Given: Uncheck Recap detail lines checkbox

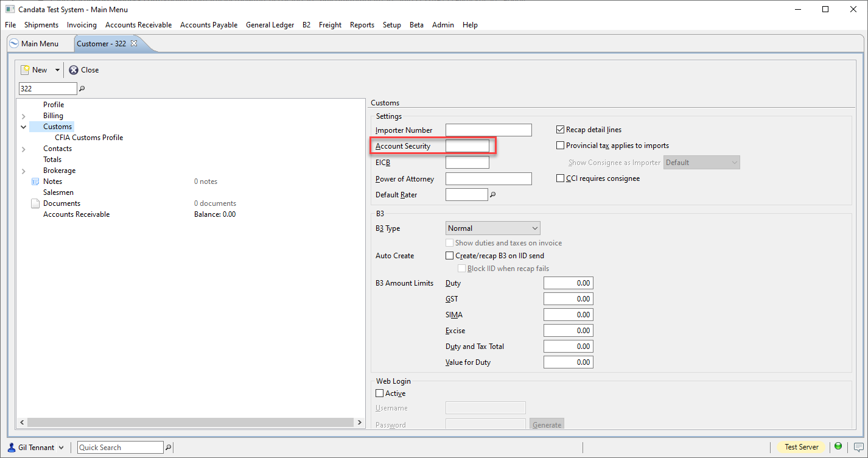Looking at the screenshot, I should 561,130.
